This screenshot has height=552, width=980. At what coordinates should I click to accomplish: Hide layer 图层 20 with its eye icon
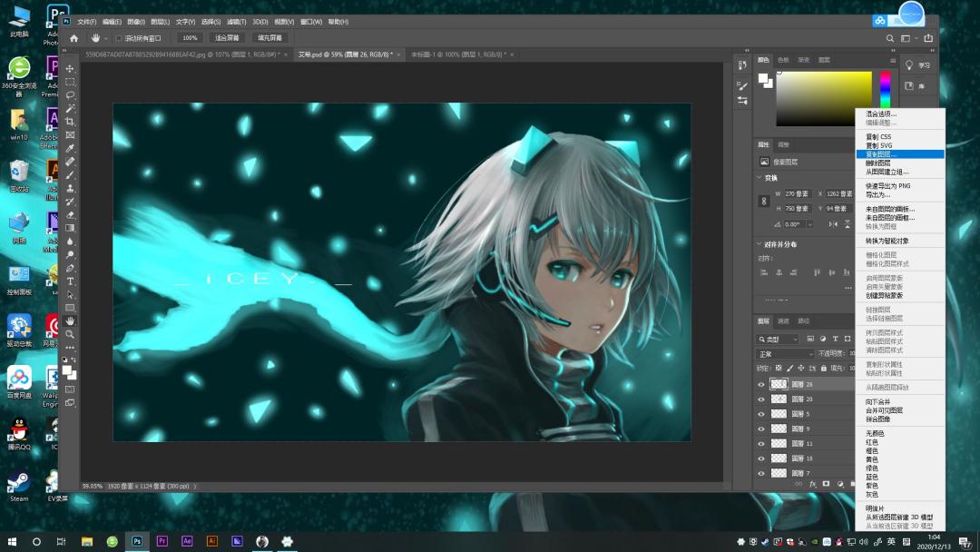(x=761, y=399)
